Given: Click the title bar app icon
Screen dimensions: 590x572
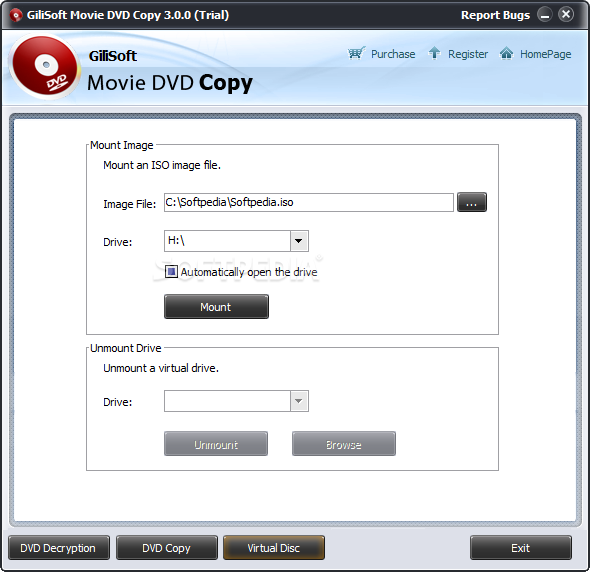Looking at the screenshot, I should point(16,15).
